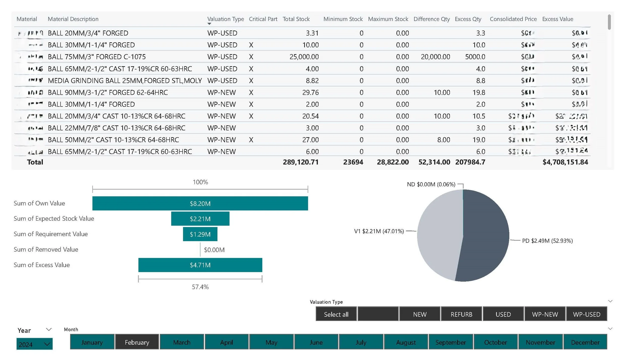Screen dimensions: 630x364
Task: Choose the September month tile
Action: [451, 342]
